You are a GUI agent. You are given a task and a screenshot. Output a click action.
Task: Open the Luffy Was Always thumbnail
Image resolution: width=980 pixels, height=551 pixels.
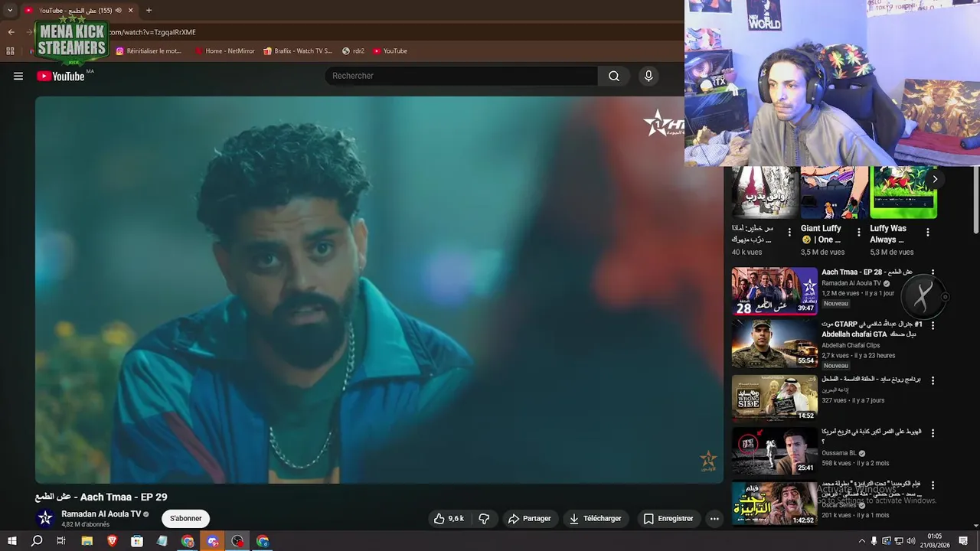(x=903, y=192)
